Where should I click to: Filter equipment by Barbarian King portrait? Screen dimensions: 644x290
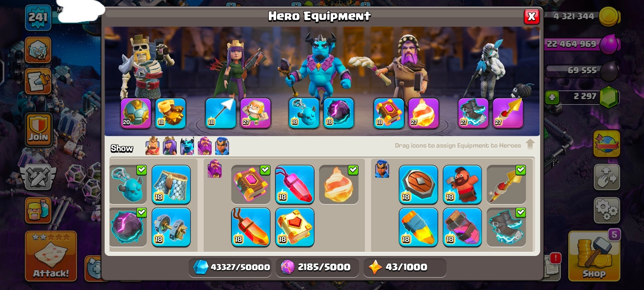tap(152, 146)
